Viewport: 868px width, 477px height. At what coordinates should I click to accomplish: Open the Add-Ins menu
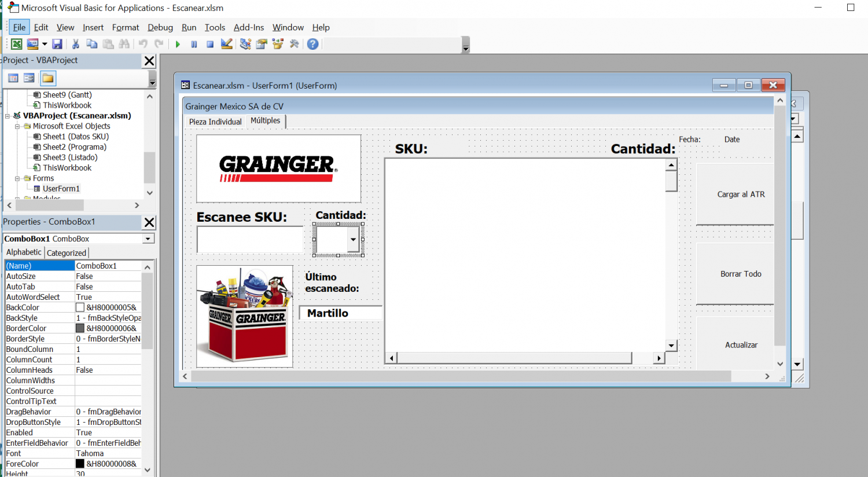point(249,27)
